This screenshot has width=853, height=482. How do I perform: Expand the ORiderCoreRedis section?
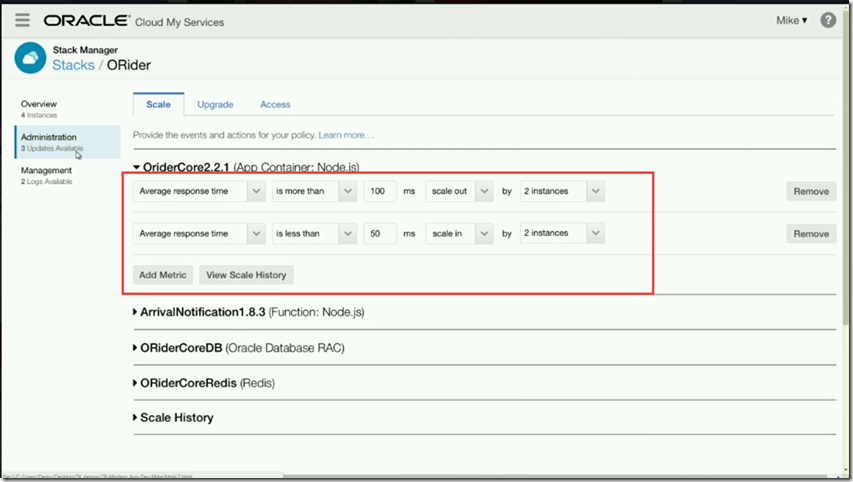(x=135, y=383)
